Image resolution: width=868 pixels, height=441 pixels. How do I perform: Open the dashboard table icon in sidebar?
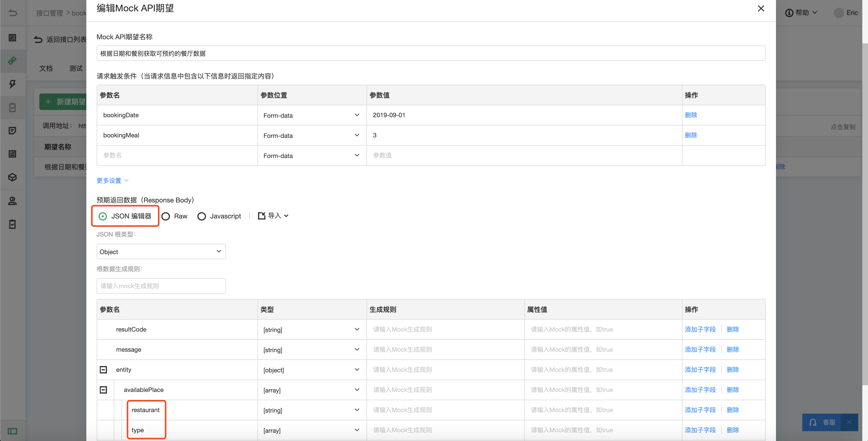click(12, 38)
